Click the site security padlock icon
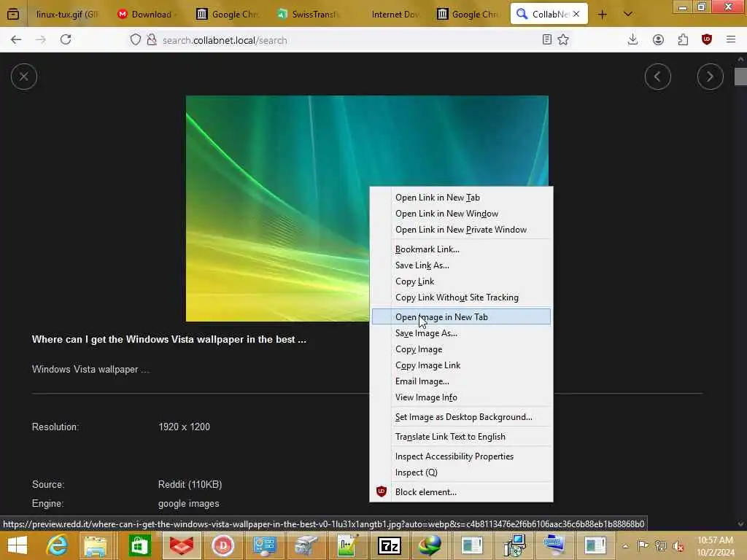The image size is (747, 560). pos(152,40)
